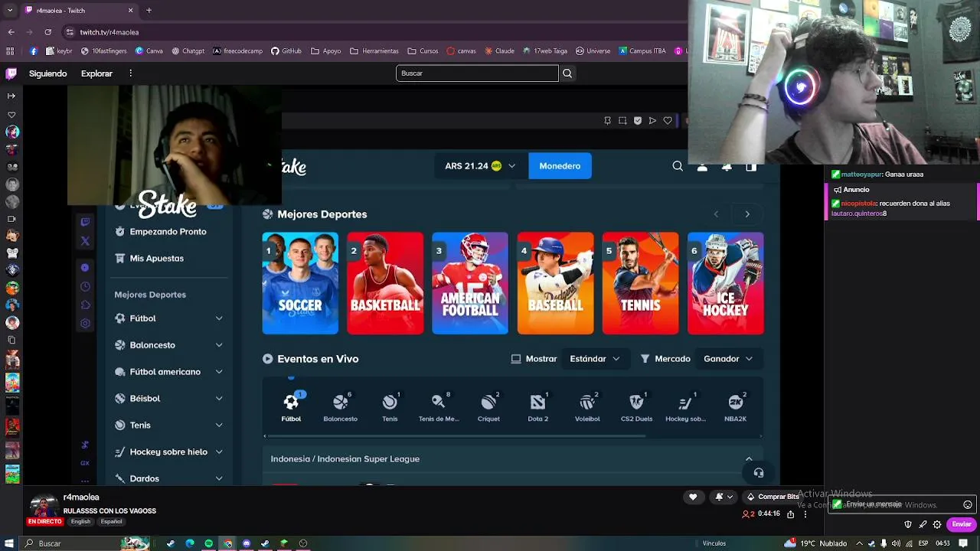Open Twitch more options three dots
The height and width of the screenshot is (551, 980).
[131, 73]
